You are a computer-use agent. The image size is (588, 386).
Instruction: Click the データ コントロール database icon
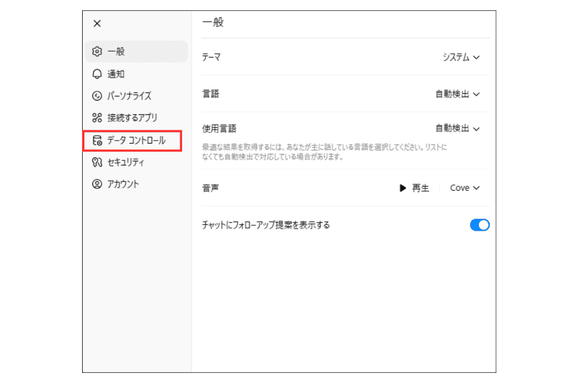(x=97, y=141)
